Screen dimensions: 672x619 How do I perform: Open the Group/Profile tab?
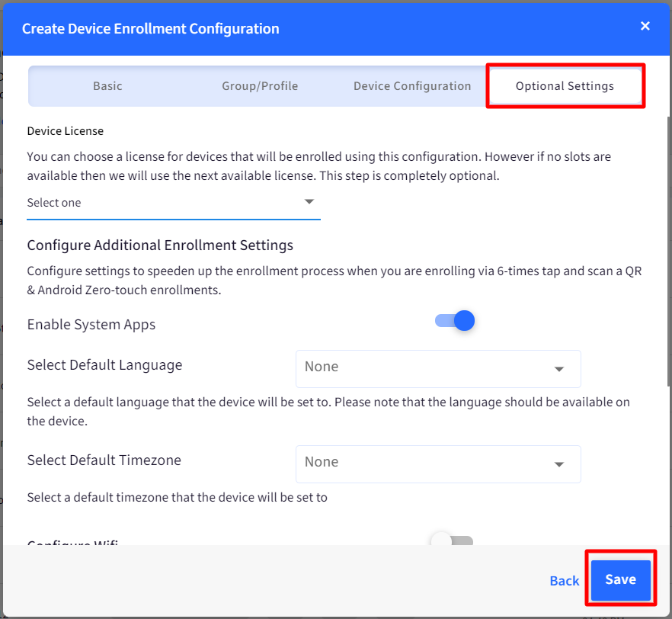[260, 86]
